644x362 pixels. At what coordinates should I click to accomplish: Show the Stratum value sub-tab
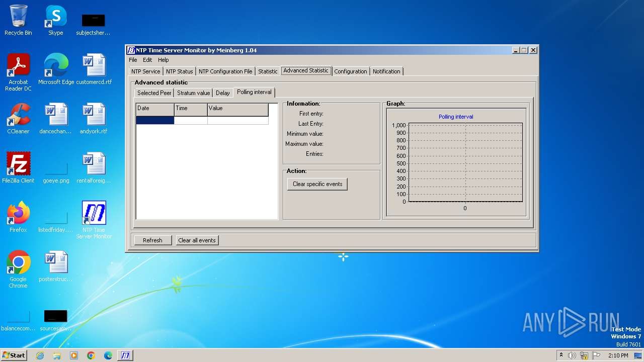point(194,93)
